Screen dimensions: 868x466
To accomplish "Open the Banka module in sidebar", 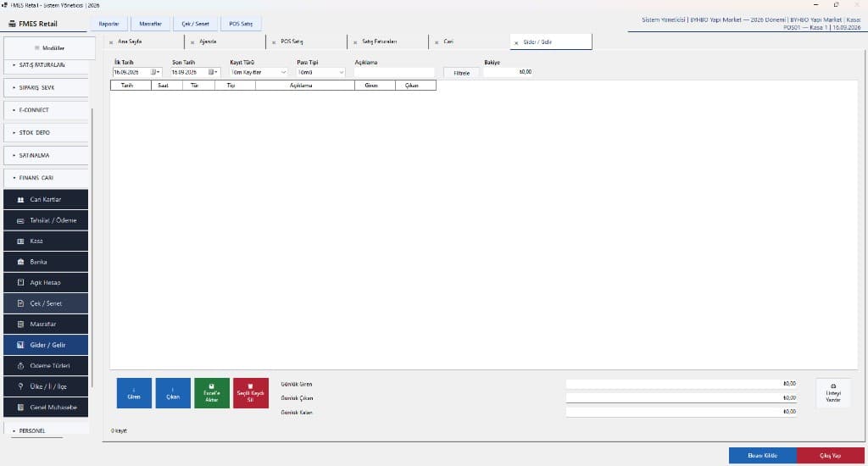I will click(x=46, y=262).
